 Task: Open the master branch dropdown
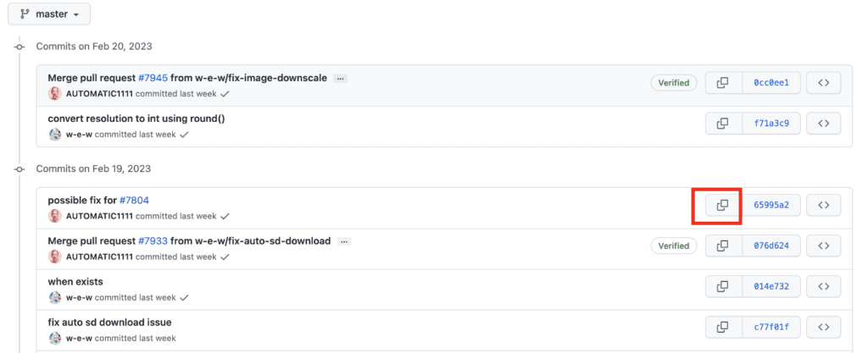49,14
